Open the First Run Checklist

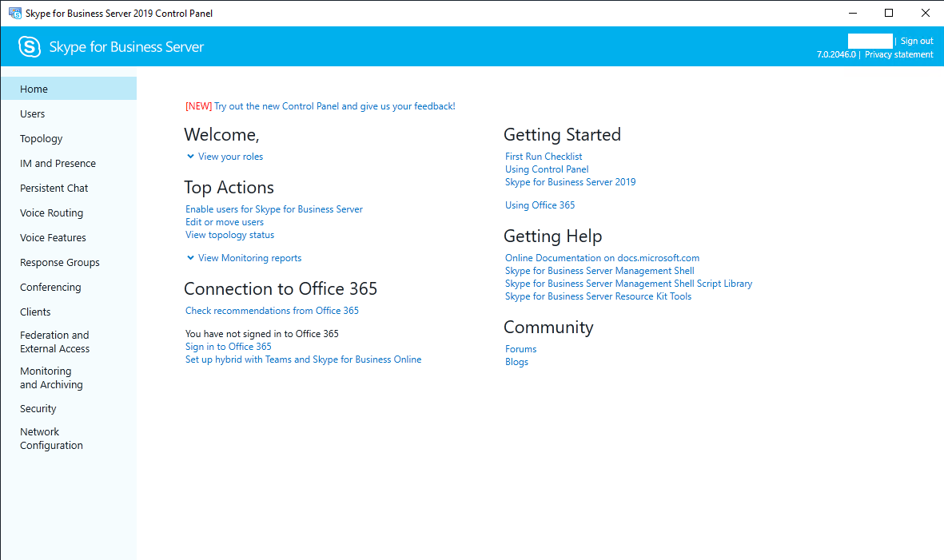click(544, 157)
